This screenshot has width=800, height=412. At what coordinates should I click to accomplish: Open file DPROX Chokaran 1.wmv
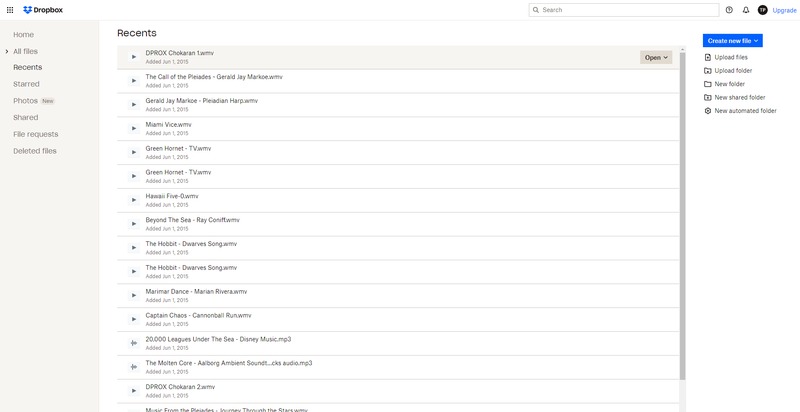(x=180, y=53)
